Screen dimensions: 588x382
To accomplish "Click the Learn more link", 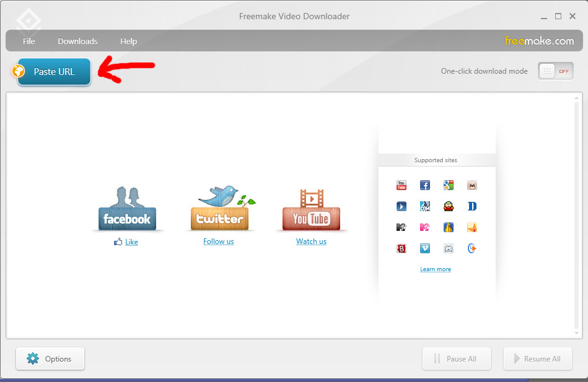I will coord(436,269).
